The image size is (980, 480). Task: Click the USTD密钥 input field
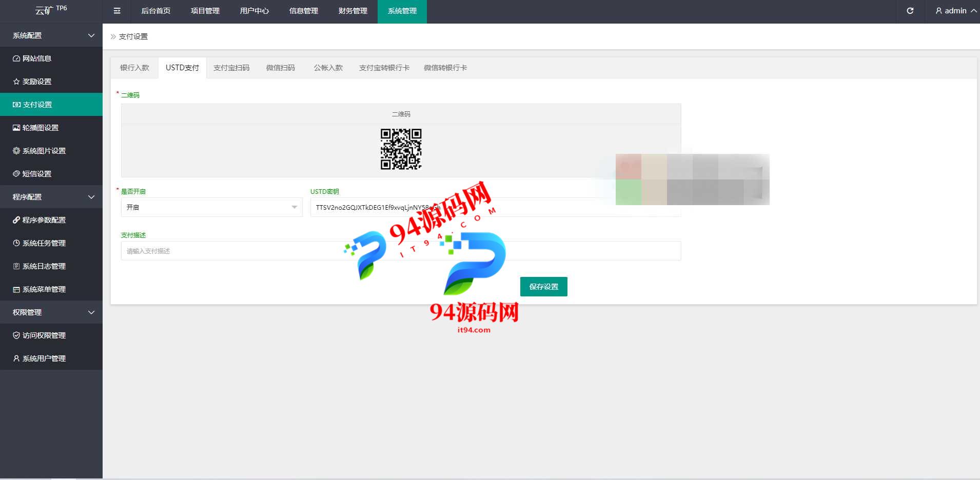[496, 207]
